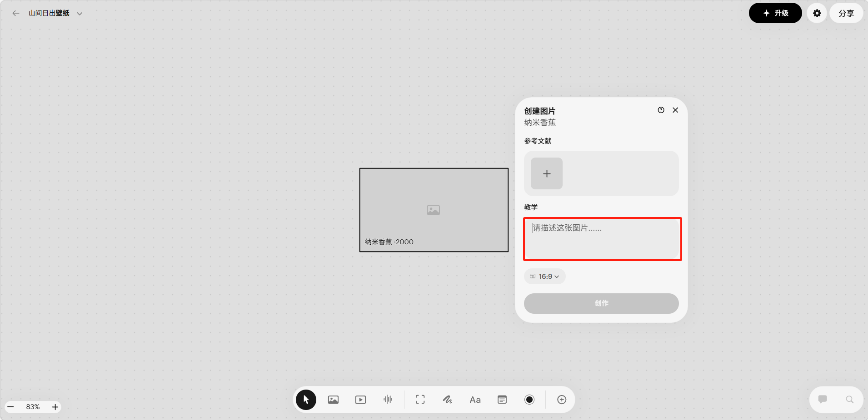Viewport: 868px width, 420px height.
Task: Select the pointer cursor tool
Action: [x=306, y=400]
